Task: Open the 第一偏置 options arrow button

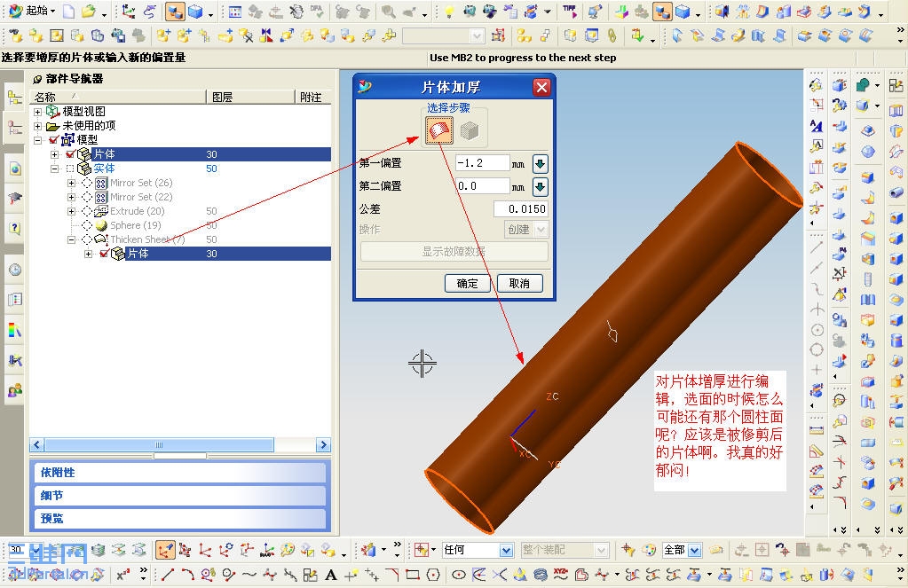Action: click(540, 164)
